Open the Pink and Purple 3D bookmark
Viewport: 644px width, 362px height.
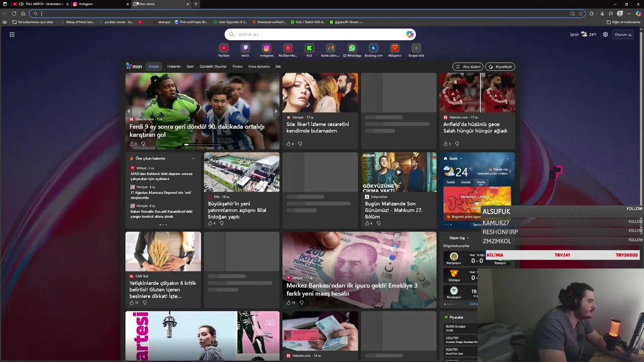tap(191, 22)
